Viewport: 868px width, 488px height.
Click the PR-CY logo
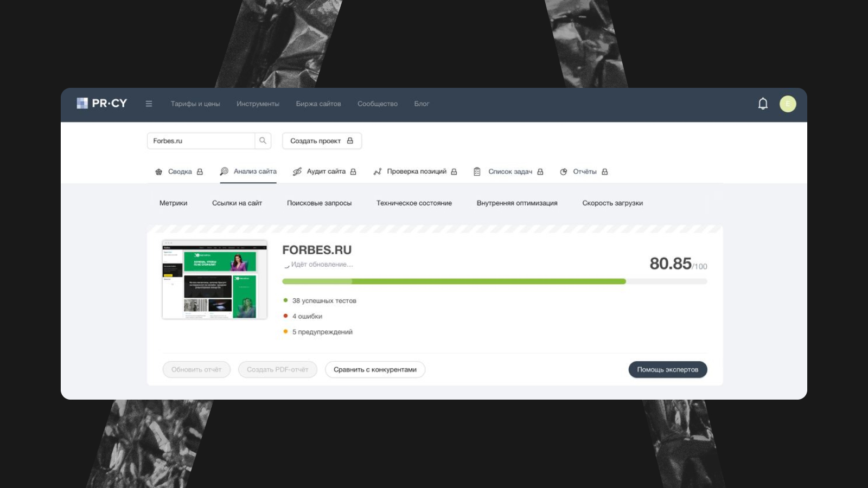(x=102, y=104)
